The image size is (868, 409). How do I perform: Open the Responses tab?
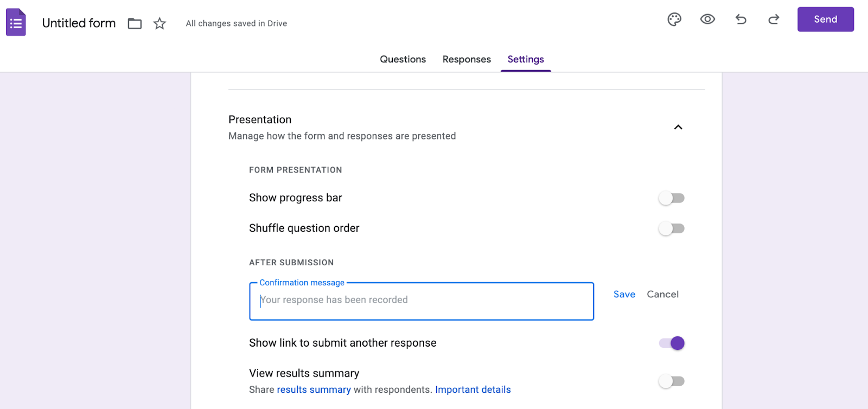click(x=467, y=59)
